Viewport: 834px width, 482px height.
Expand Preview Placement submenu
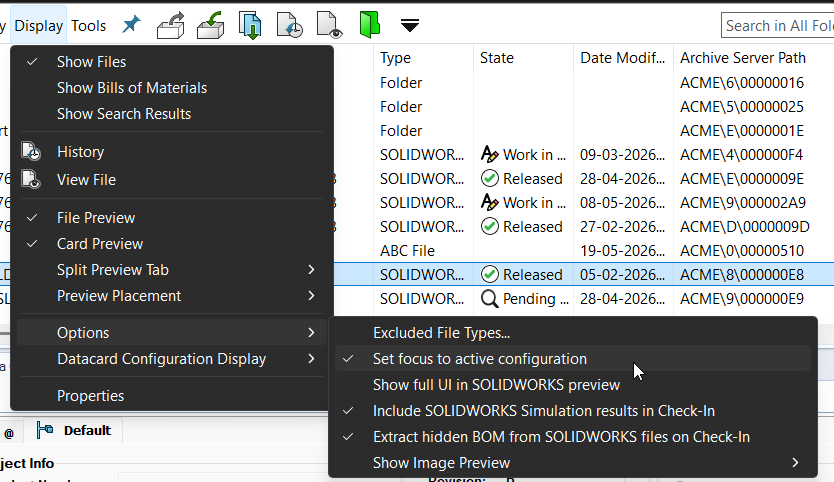click(172, 296)
